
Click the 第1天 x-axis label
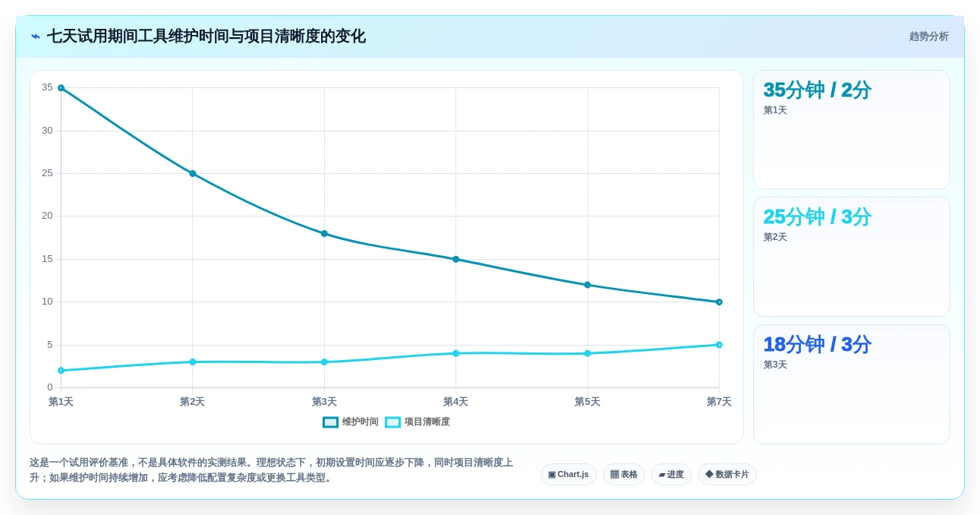point(61,402)
